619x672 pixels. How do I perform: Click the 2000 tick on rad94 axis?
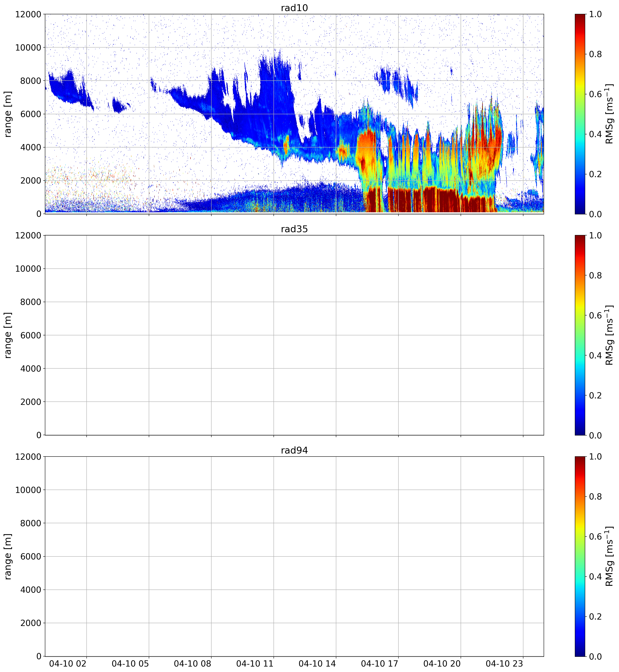point(31,623)
